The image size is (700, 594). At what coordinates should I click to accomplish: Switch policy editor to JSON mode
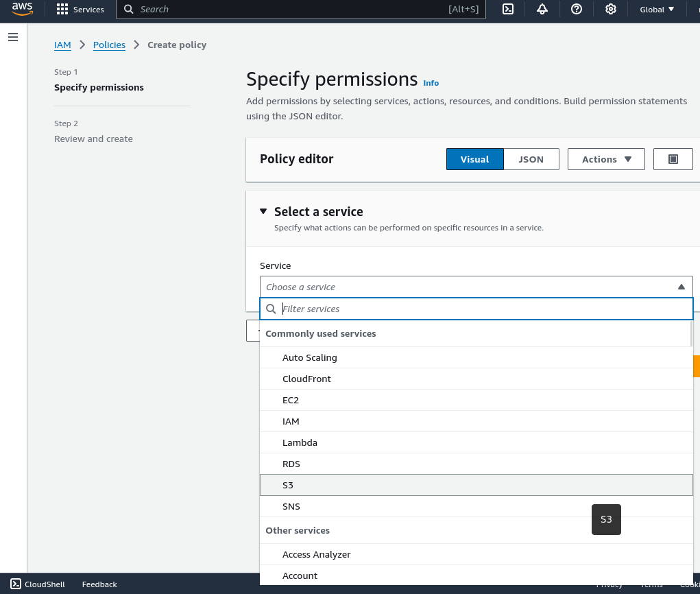[531, 159]
